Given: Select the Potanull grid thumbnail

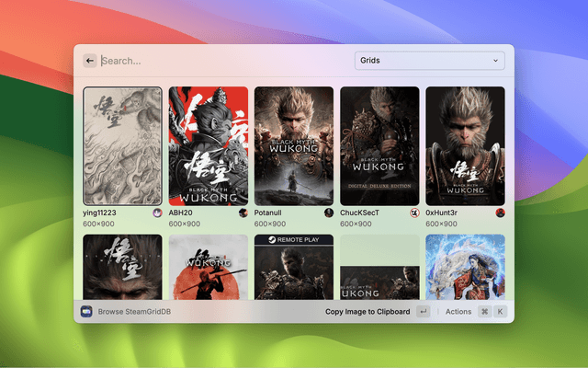Looking at the screenshot, I should (294, 146).
